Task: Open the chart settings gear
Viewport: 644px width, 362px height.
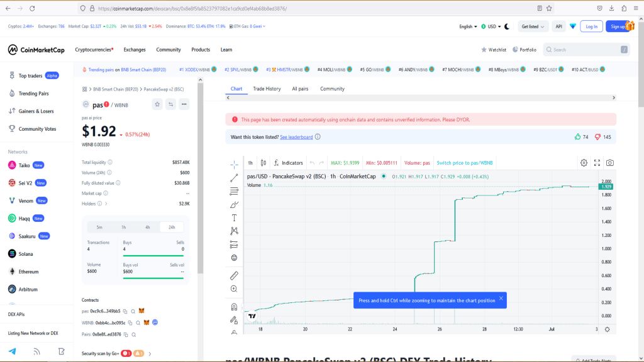Action: (584, 163)
